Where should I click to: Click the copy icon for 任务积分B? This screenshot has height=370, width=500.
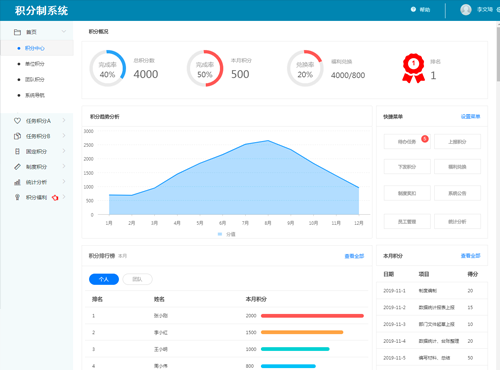17,136
